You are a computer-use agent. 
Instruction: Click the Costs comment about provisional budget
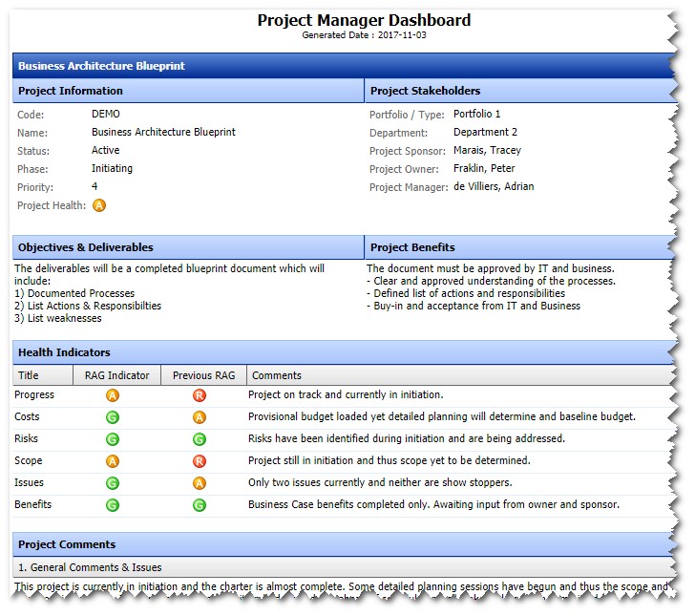point(442,417)
